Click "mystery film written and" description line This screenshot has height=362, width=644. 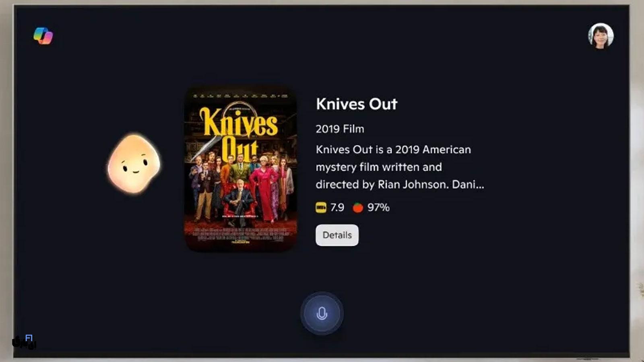(x=379, y=167)
